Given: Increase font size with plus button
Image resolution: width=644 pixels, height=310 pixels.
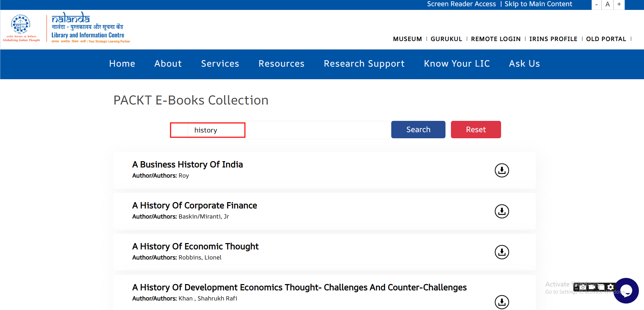Looking at the screenshot, I should [x=619, y=4].
